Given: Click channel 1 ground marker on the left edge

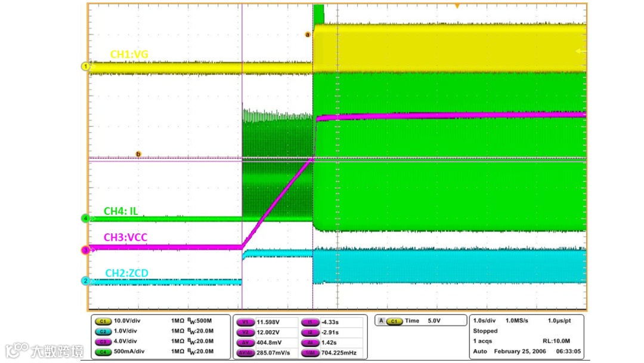Looking at the screenshot, I should click(85, 66).
